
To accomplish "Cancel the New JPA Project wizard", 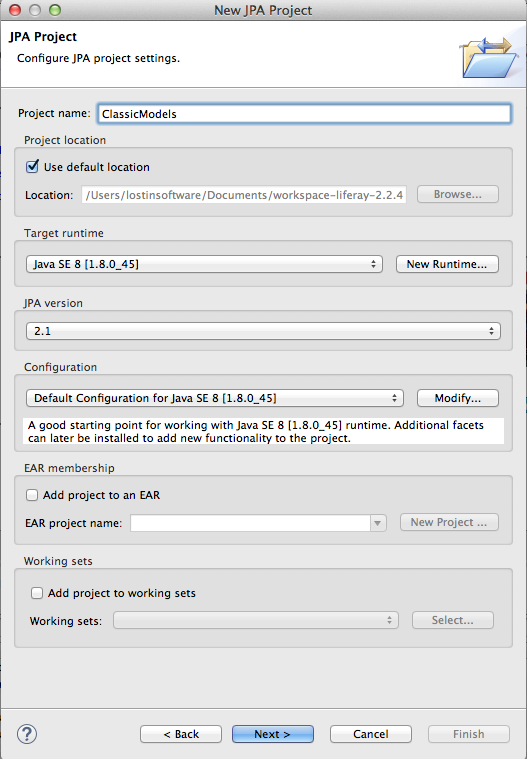I will pos(371,734).
